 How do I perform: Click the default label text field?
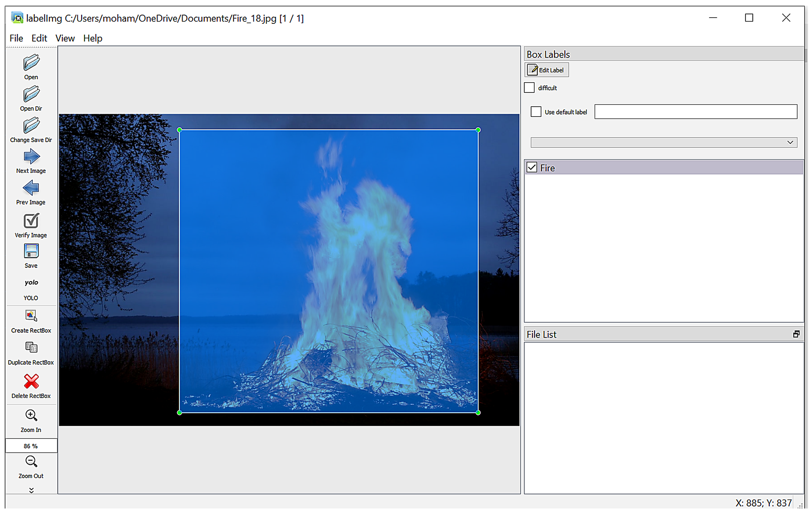695,112
